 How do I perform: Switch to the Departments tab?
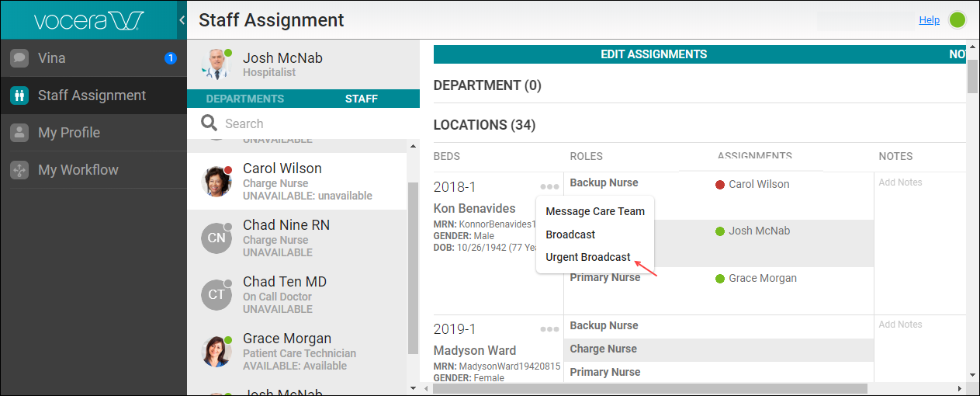coord(245,99)
